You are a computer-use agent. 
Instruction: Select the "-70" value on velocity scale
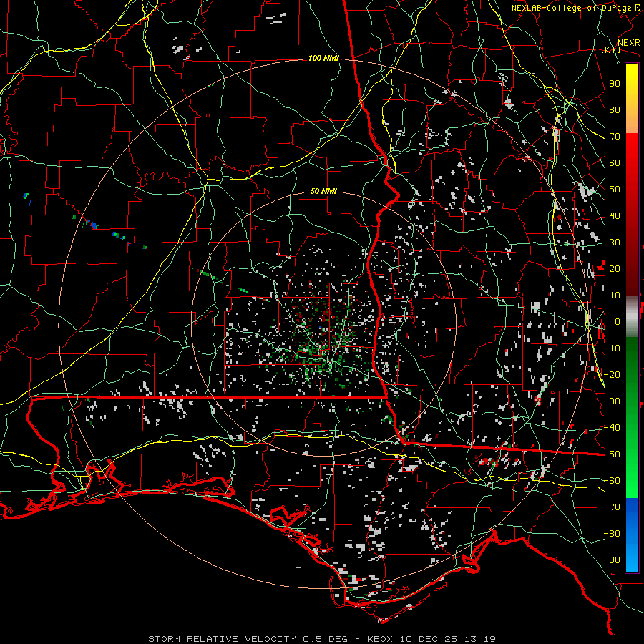point(612,507)
